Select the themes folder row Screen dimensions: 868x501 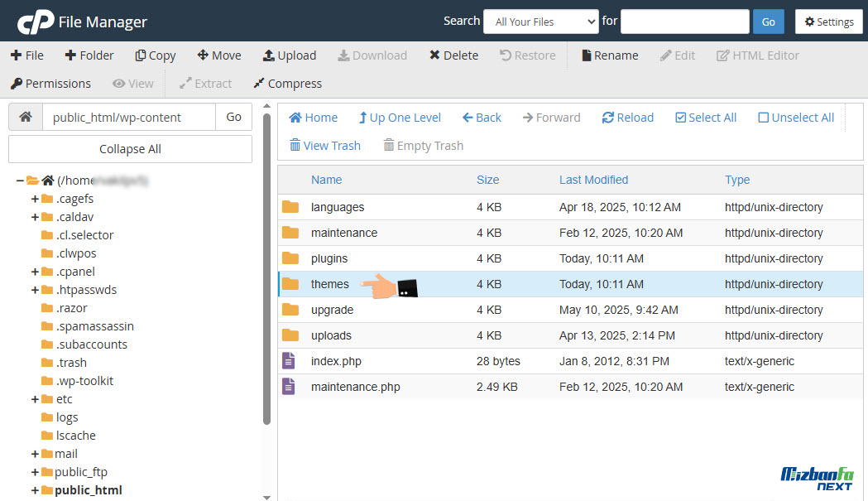pos(570,284)
